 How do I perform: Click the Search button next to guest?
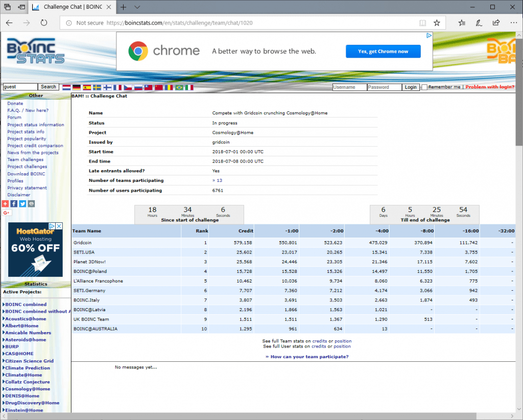[x=49, y=87]
